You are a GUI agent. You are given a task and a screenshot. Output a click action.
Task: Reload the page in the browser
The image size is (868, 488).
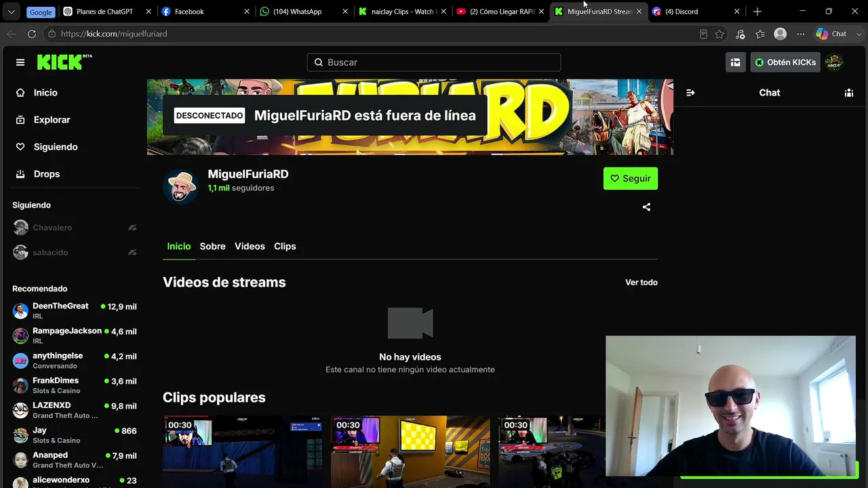point(32,34)
